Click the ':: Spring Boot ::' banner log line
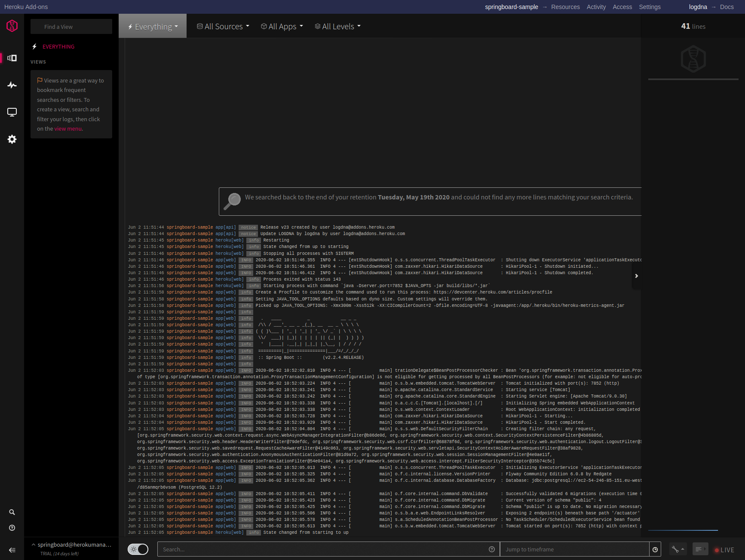 click(x=384, y=358)
